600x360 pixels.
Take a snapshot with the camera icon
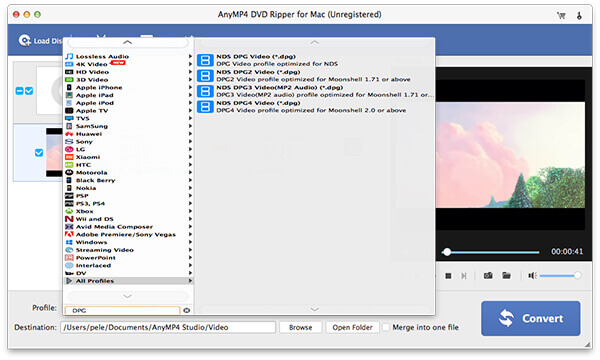tap(488, 275)
